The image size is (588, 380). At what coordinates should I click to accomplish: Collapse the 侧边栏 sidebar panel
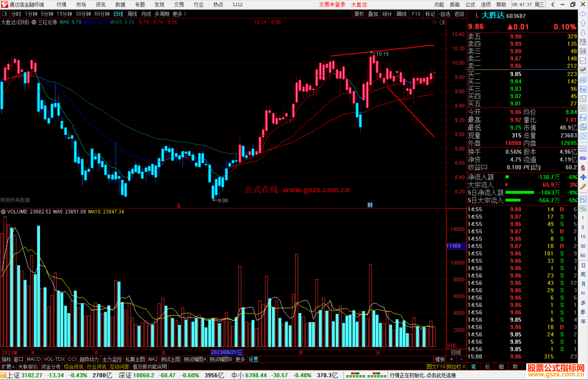click(455, 367)
